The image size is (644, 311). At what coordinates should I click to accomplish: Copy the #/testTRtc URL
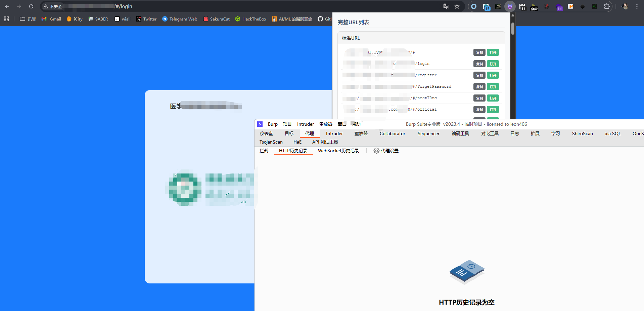(479, 98)
